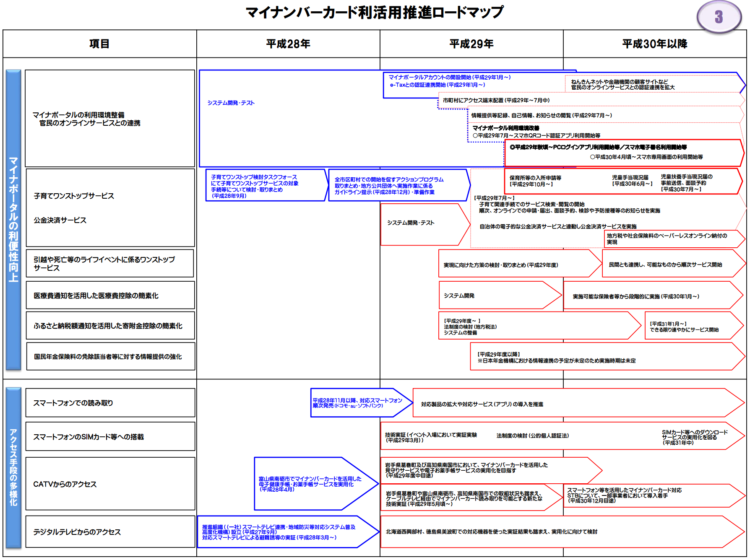Viewport: 750px width, 560px height.
Task: Click 市町村にアクセス端末配置 text
Action: (x=496, y=100)
